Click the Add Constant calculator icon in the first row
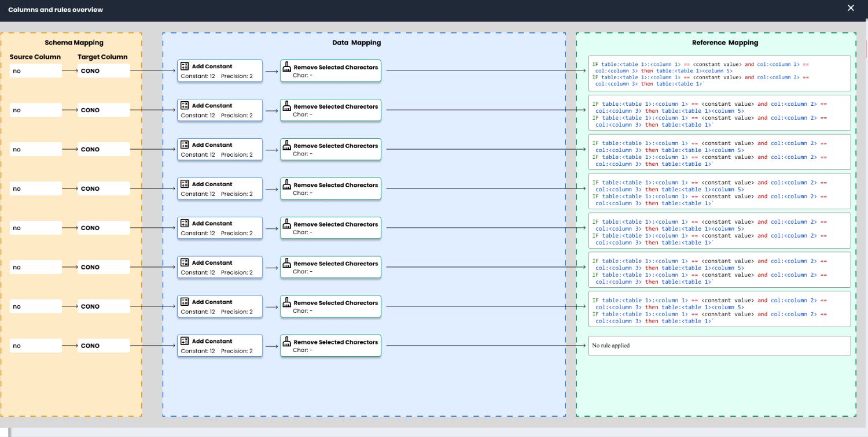This screenshot has height=437, width=868. 185,66
